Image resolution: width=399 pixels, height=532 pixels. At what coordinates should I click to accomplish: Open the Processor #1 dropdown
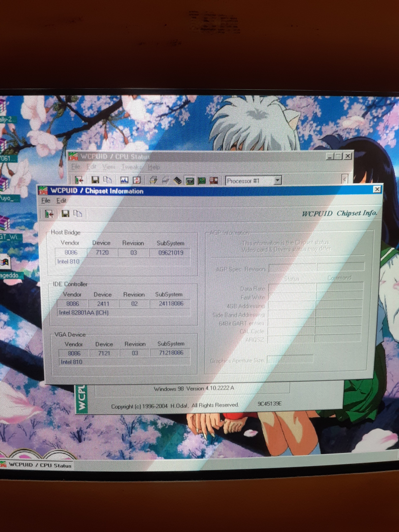pyautogui.click(x=277, y=180)
